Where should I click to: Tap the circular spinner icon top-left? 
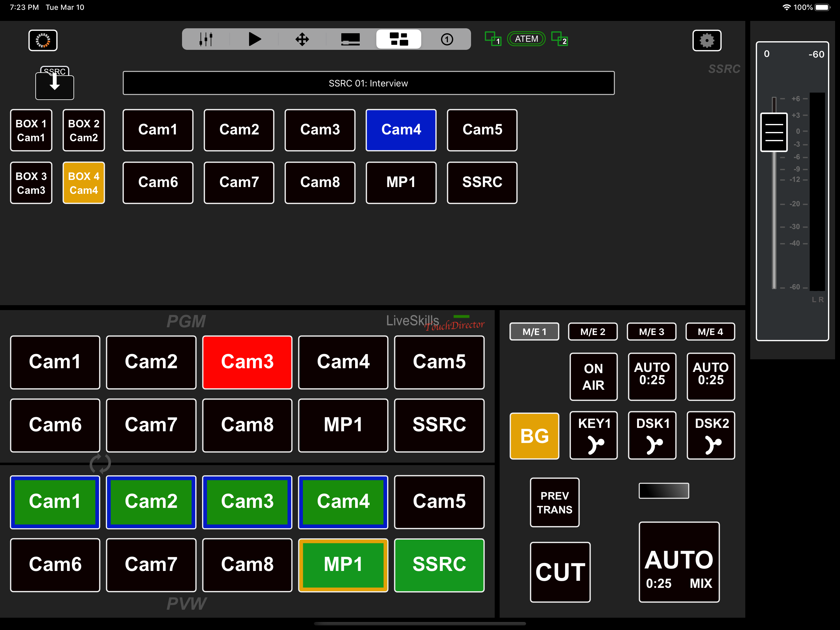43,40
